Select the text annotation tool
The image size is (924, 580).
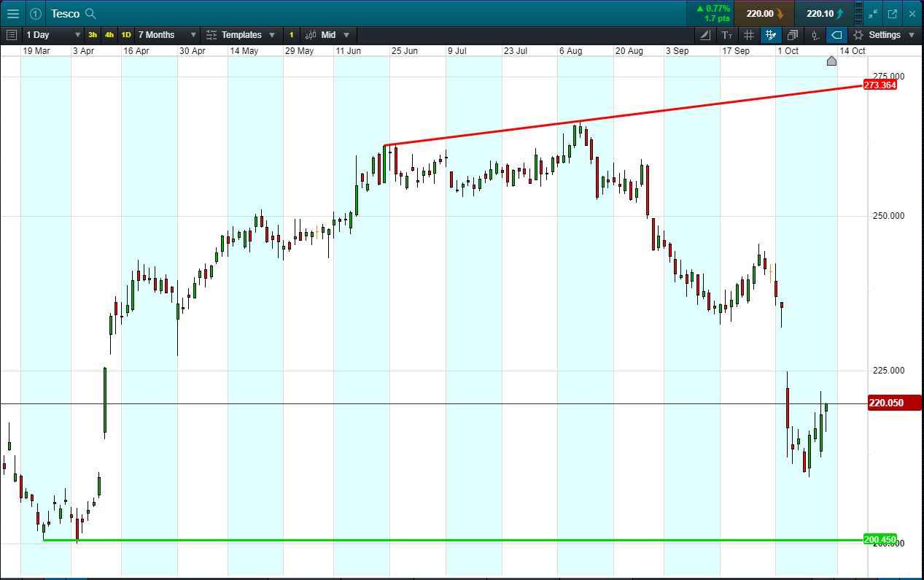(x=727, y=35)
